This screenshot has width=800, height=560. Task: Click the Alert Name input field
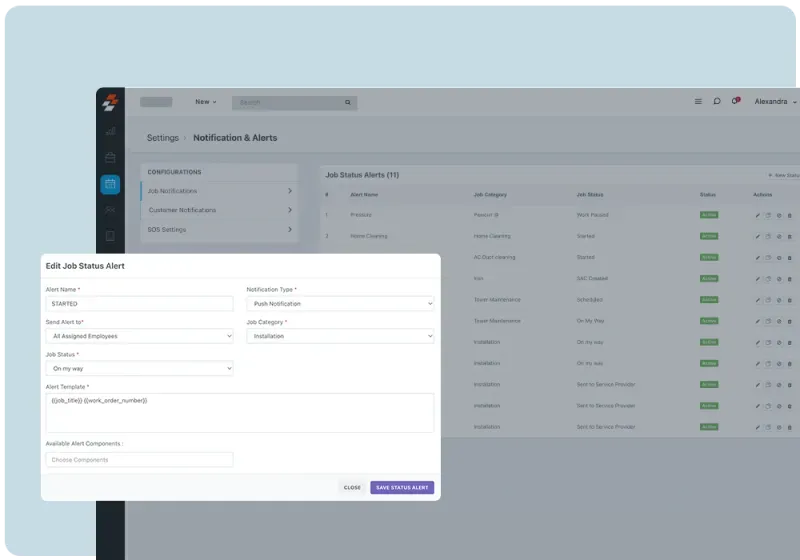click(x=139, y=303)
